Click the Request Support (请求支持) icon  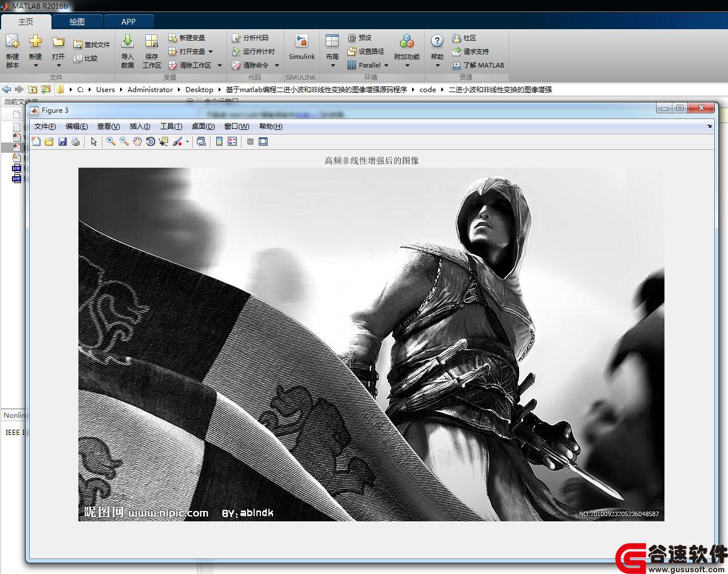[x=457, y=52]
